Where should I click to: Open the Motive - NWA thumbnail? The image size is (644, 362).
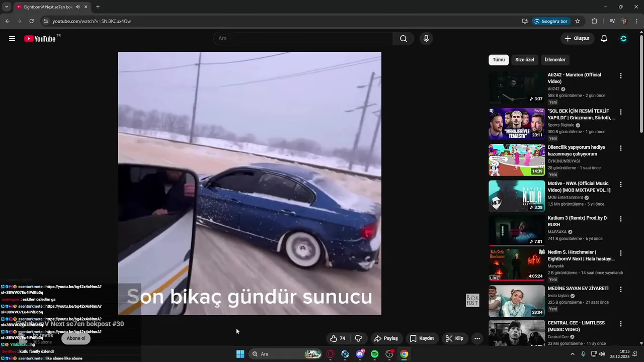click(x=517, y=196)
